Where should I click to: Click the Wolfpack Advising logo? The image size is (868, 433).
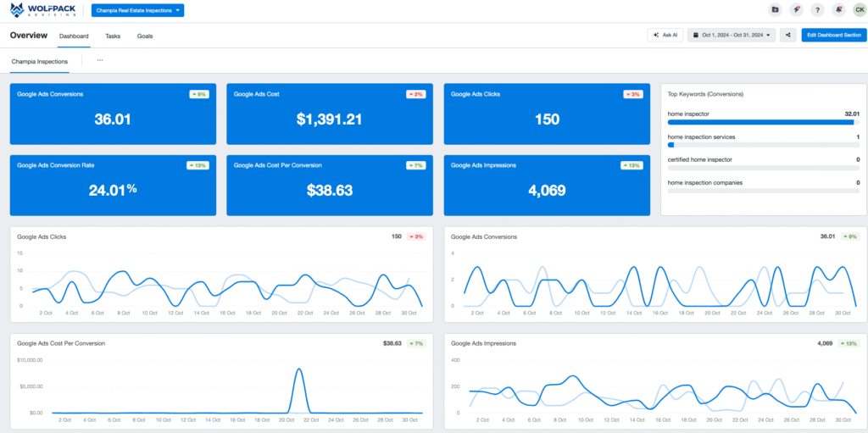[x=42, y=10]
